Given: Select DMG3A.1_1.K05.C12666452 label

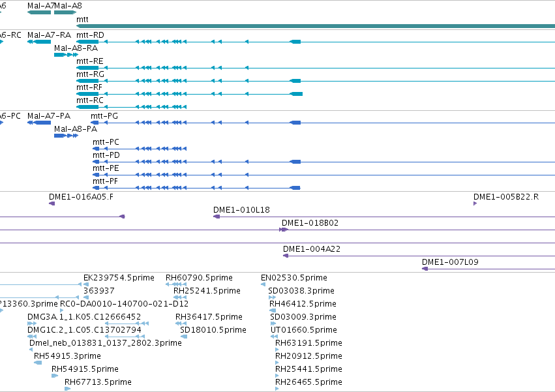Looking at the screenshot, I should coord(84,317).
